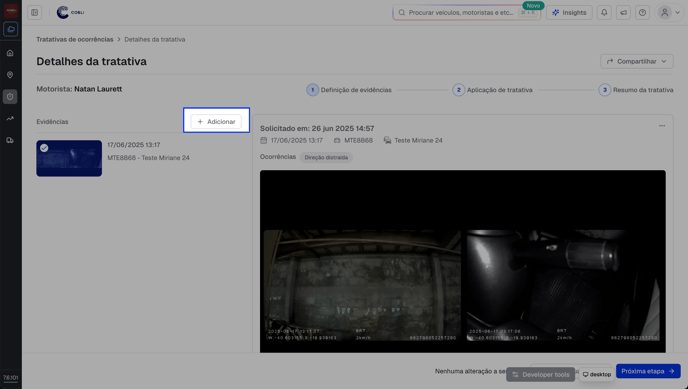The height and width of the screenshot is (389, 688).
Task: Click Solicitado em: 26 jun 2025 14:57
Action: (317, 128)
